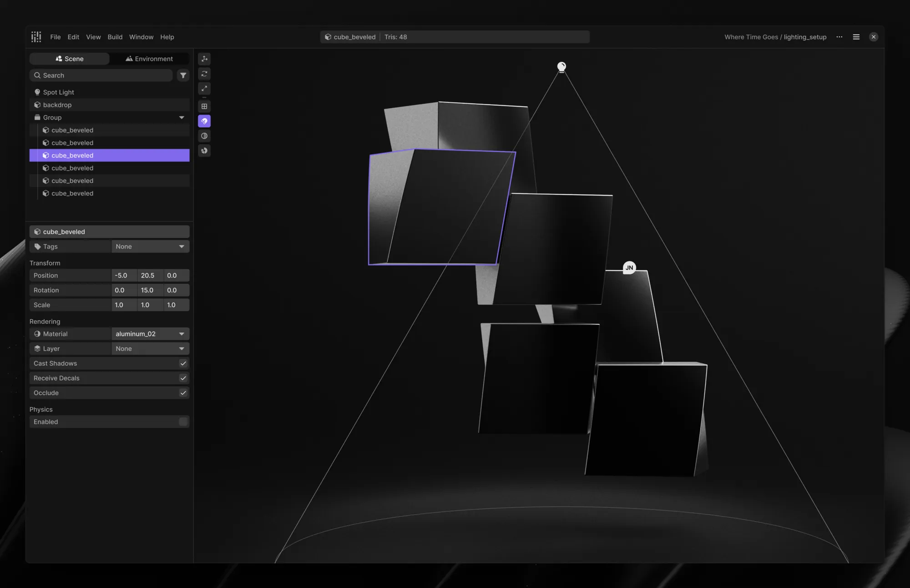Toggle the magnet snapping icon
910x588 pixels.
click(x=204, y=121)
